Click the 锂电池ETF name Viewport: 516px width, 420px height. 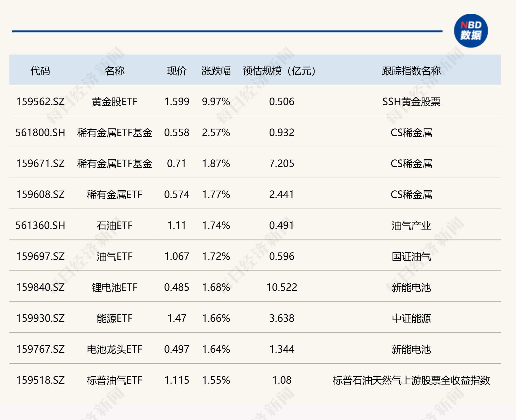click(114, 287)
